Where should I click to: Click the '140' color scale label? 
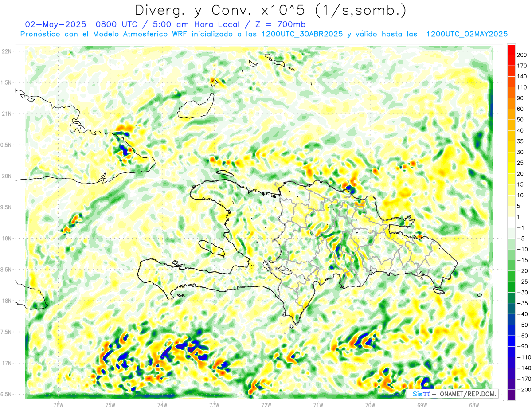coord(523,77)
